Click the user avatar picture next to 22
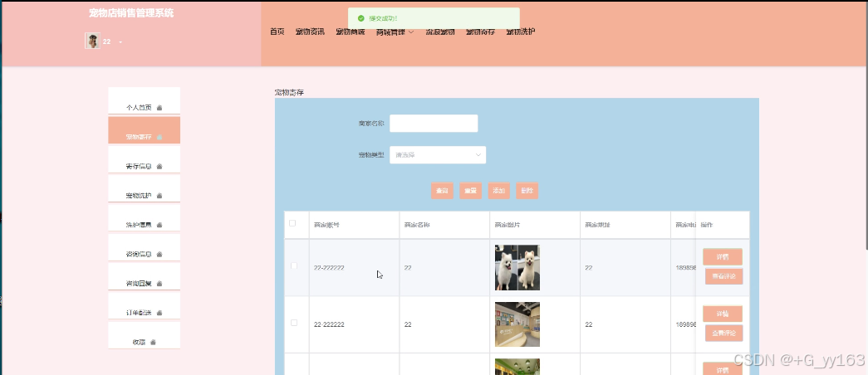The image size is (868, 375). (92, 41)
